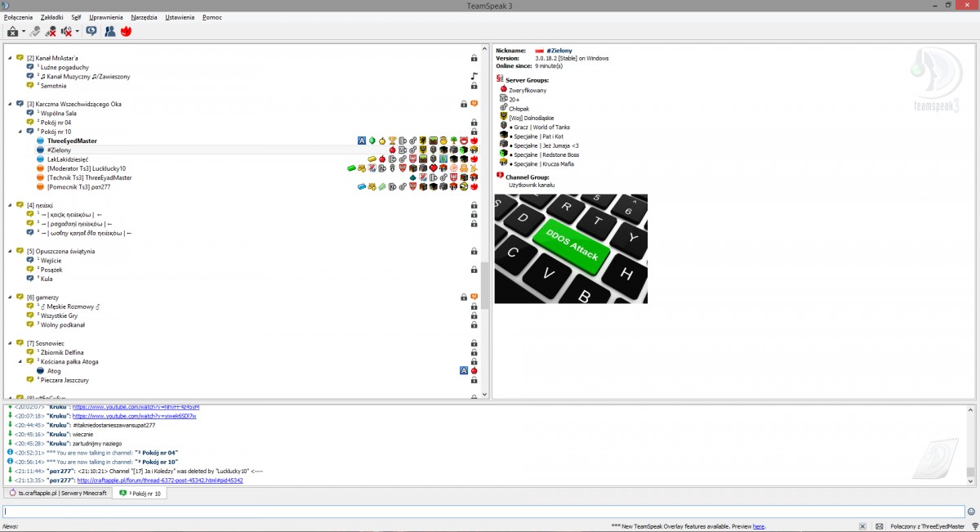This screenshot has height=532, width=980.
Task: Collapse the Karczma Wszechwidzącego Oka channel
Action: pos(10,104)
